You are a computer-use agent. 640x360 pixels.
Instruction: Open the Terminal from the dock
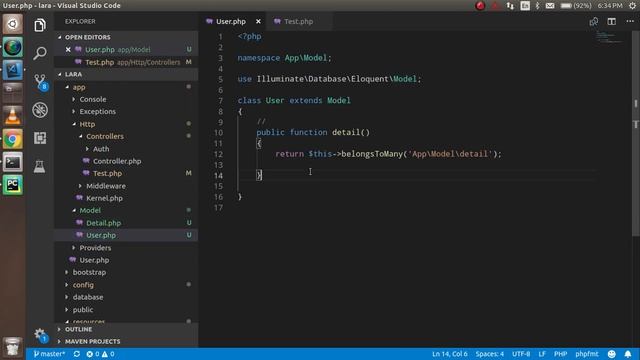[13, 162]
